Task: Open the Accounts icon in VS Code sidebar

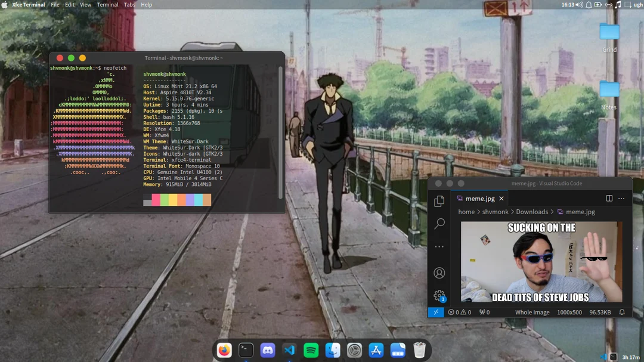Action: click(439, 273)
